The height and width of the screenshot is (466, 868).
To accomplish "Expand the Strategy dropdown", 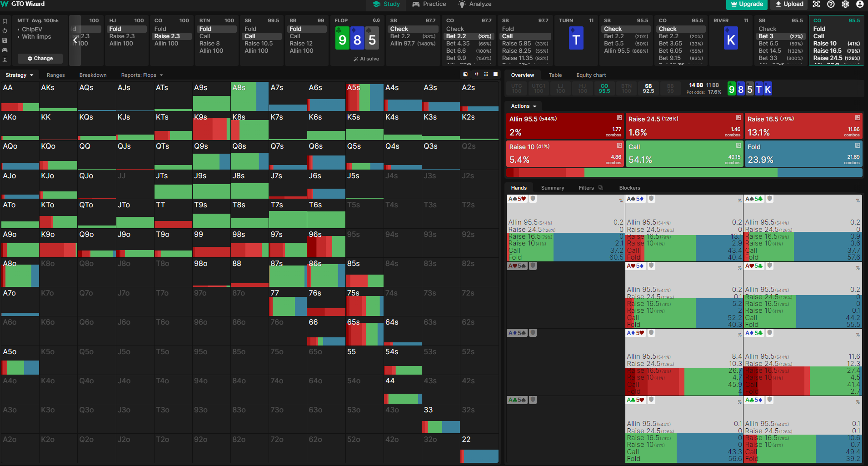I will (x=19, y=75).
